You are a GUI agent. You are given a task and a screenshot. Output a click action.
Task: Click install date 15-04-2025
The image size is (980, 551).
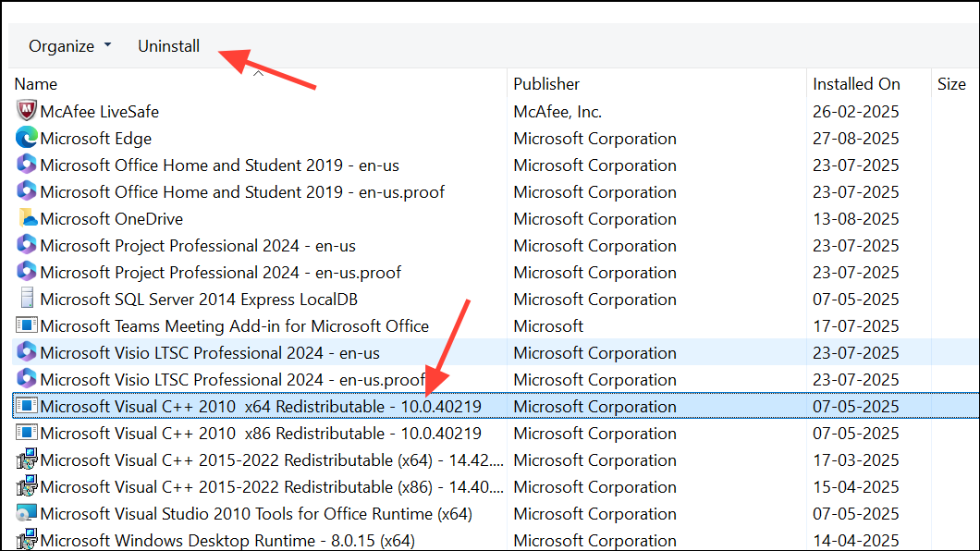855,487
